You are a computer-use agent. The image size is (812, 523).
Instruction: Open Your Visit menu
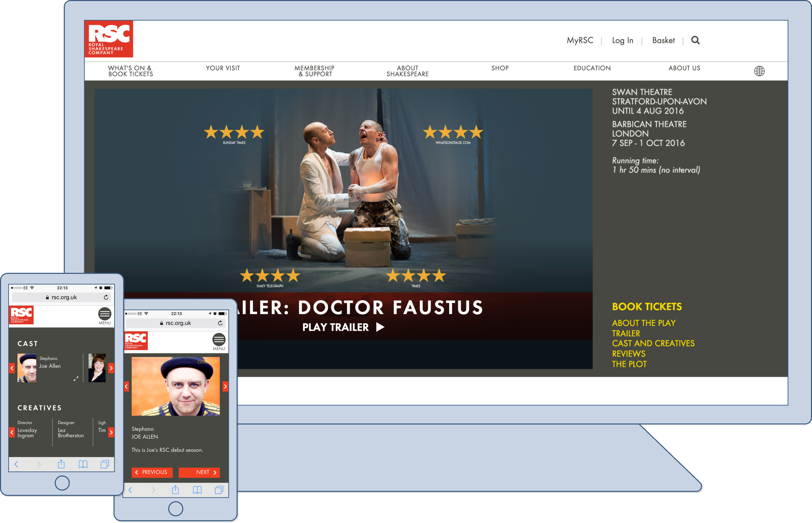pos(223,68)
